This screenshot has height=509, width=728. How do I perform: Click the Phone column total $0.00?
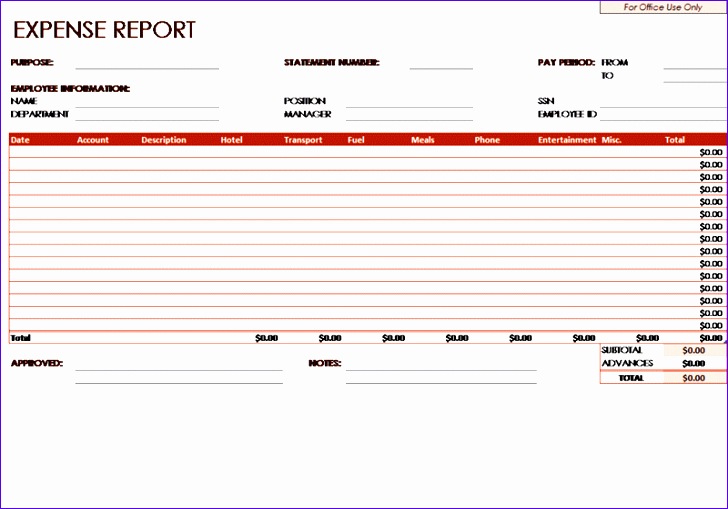tap(520, 338)
